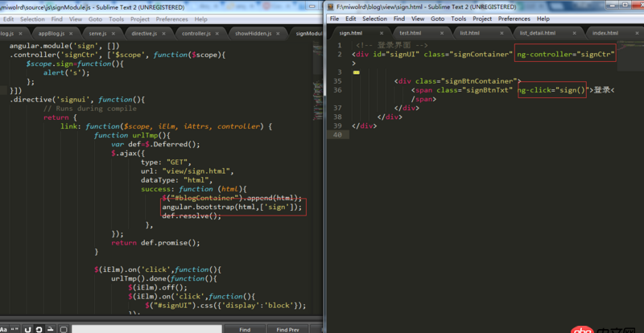Click the Find Prev button
The width and height of the screenshot is (644, 333).
tap(287, 329)
